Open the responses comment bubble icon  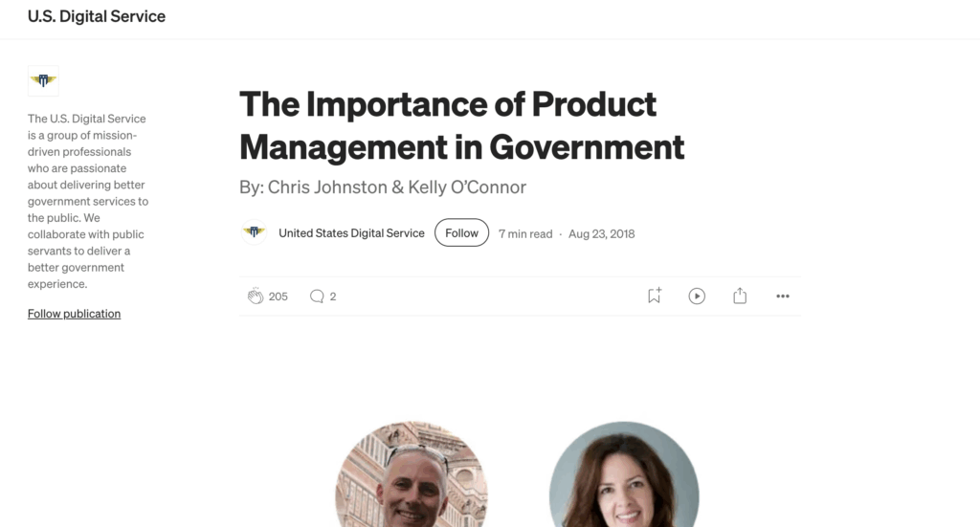pyautogui.click(x=317, y=296)
